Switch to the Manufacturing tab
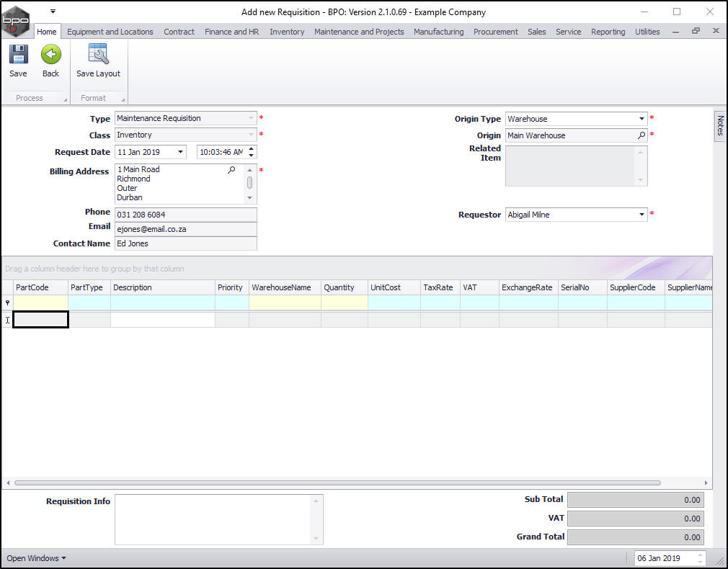This screenshot has width=728, height=569. (x=439, y=32)
